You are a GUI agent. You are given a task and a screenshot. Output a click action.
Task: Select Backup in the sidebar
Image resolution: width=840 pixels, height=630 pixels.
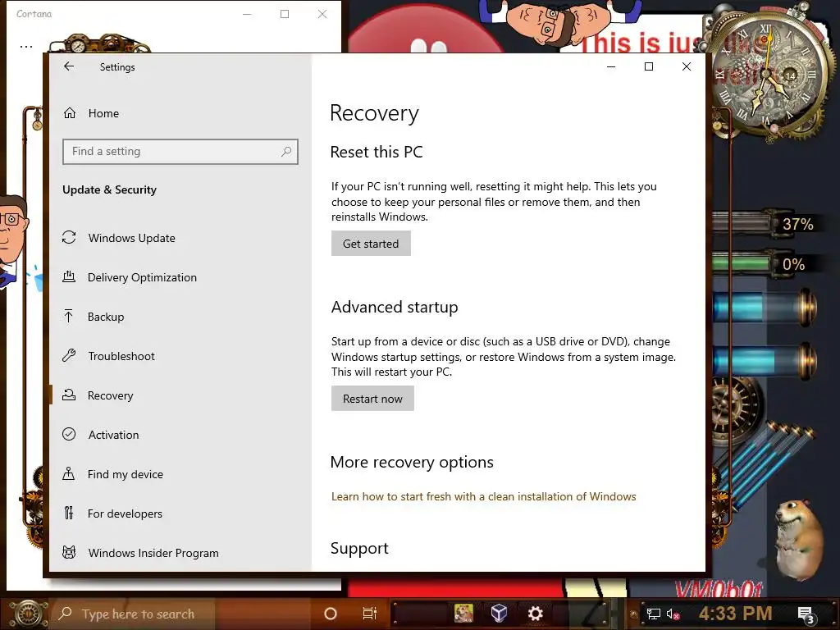(x=180, y=317)
